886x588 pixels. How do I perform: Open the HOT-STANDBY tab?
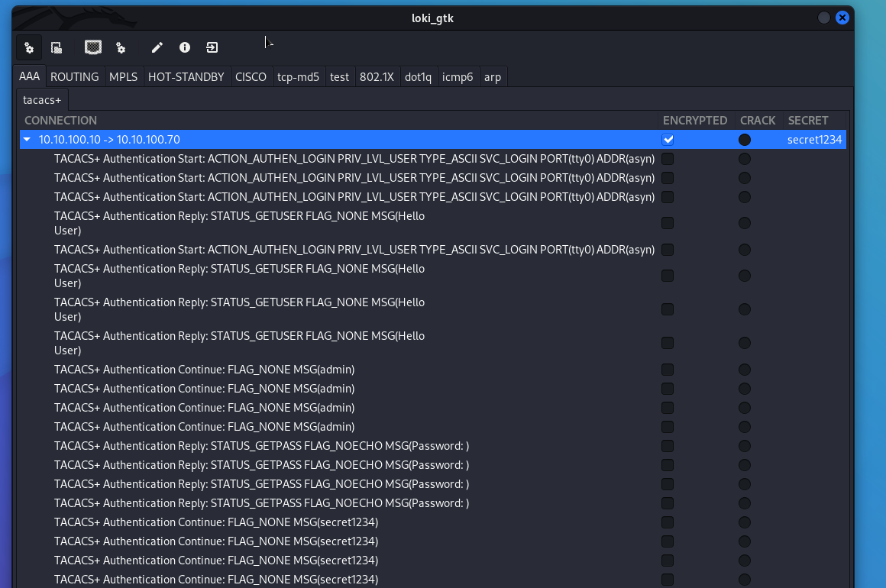pyautogui.click(x=186, y=77)
